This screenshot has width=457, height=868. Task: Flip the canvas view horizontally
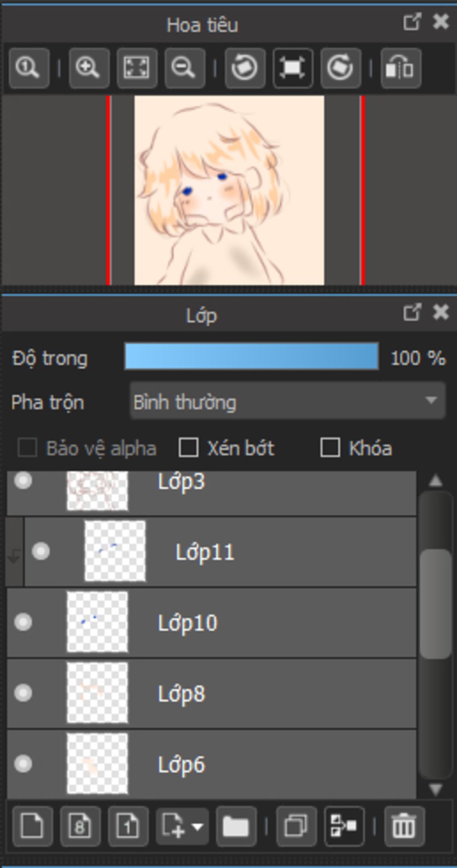[x=400, y=68]
